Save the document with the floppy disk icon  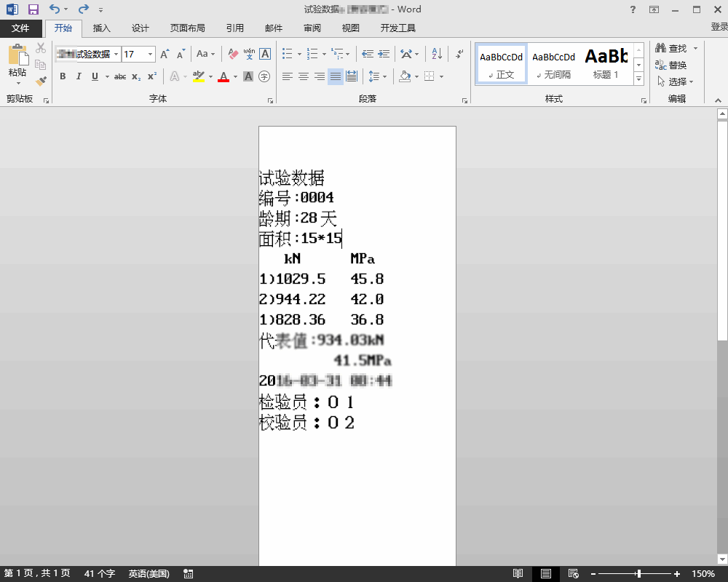coord(33,9)
